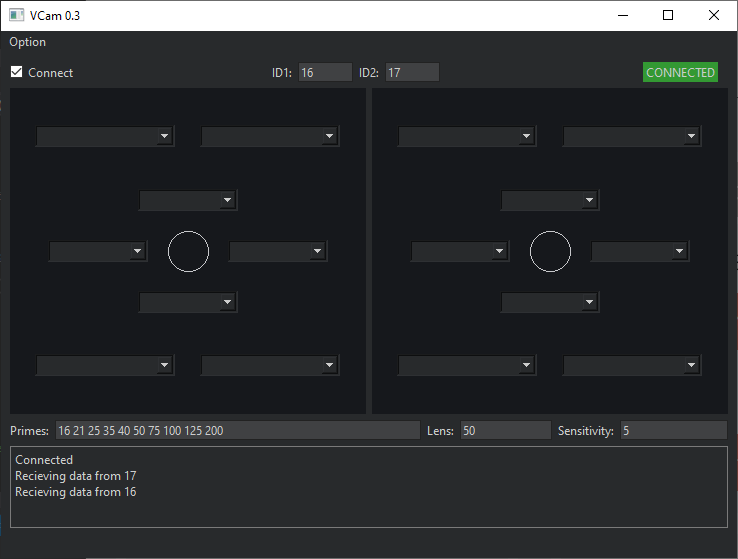Minimize the VCam 0.3 window
738x559 pixels.
[623, 16]
